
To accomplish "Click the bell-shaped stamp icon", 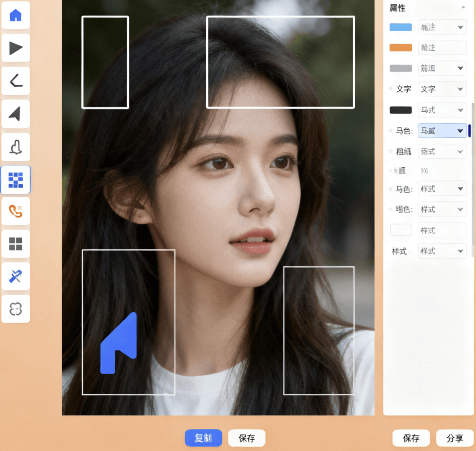I will click(16, 147).
